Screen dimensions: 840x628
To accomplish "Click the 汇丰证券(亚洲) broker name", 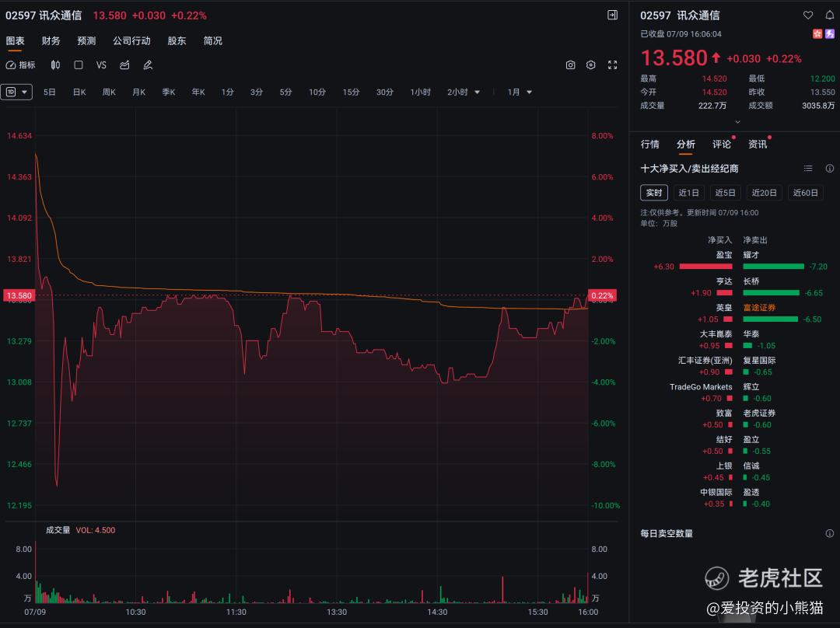I will [705, 361].
